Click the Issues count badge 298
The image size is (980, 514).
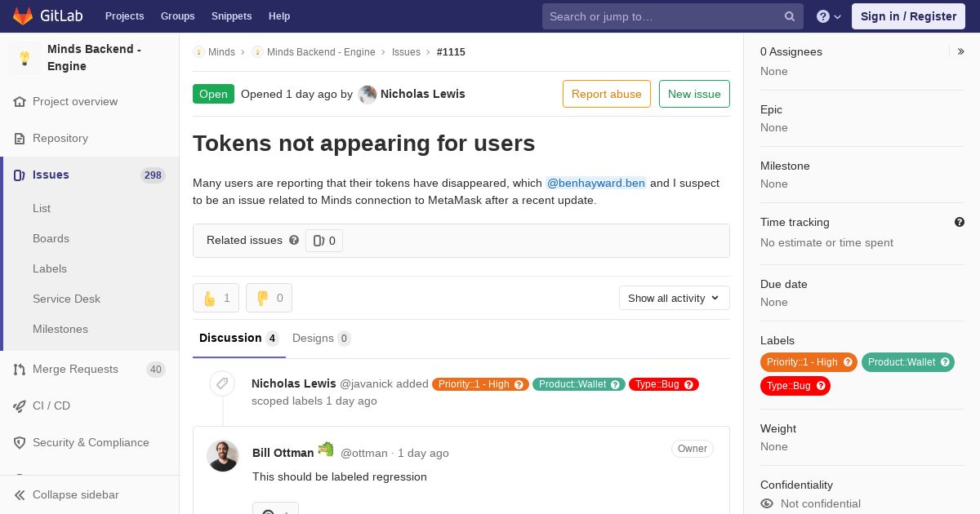153,175
